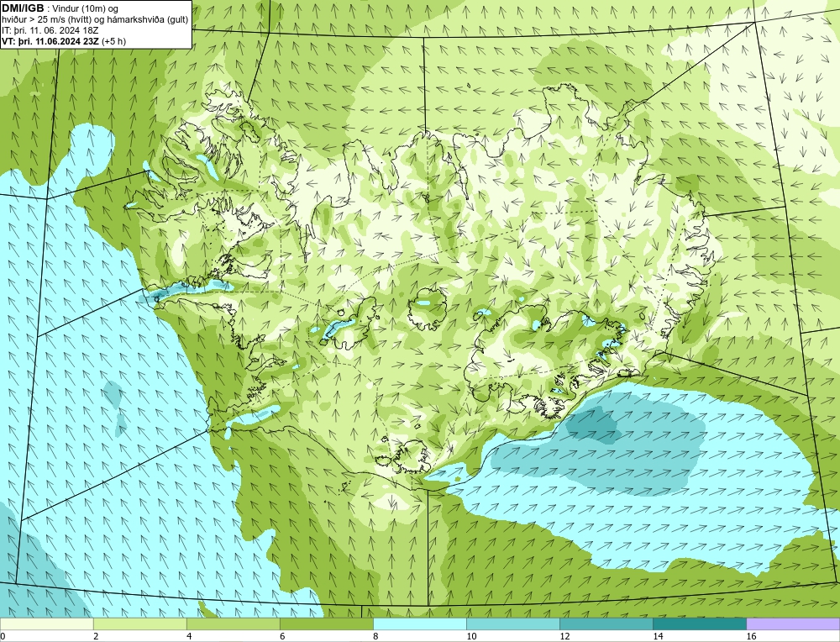The width and height of the screenshot is (840, 642).
Task: Click the 8–10 m/s light cyan legend swatch
Action: pyautogui.click(x=419, y=624)
